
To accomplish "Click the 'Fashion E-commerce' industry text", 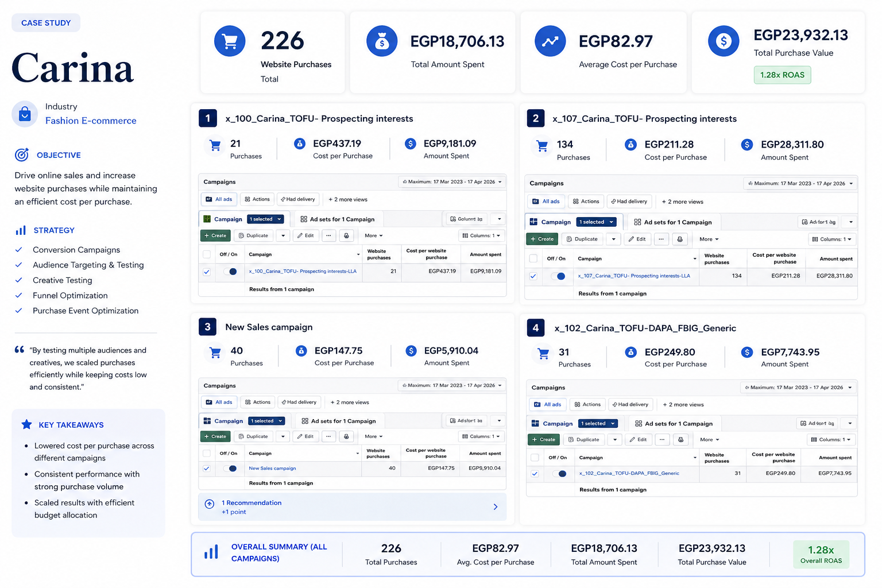I will tap(91, 121).
